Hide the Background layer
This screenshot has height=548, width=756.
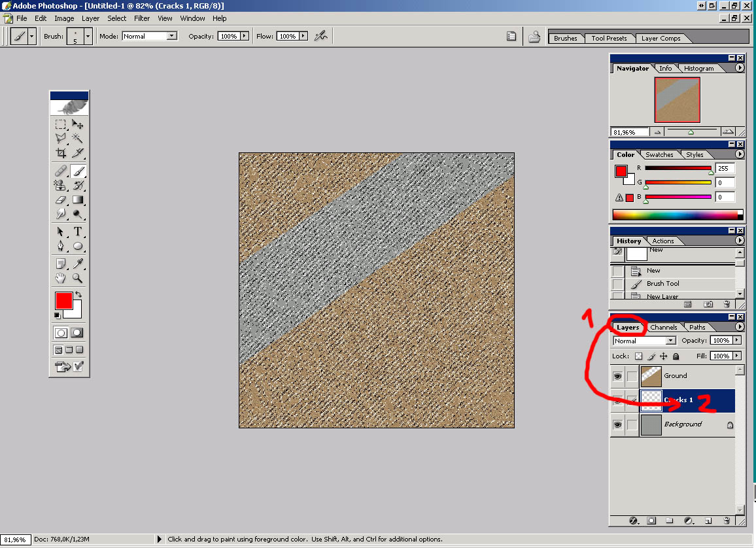click(x=617, y=424)
